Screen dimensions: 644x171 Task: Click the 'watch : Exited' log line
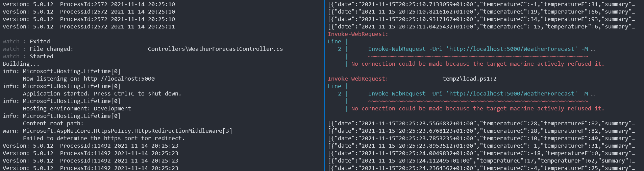coord(26,41)
